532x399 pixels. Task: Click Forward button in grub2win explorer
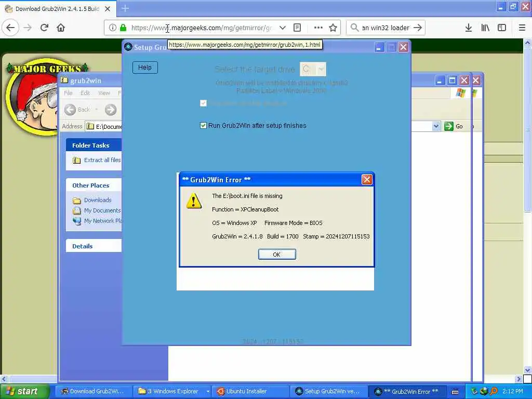click(x=111, y=110)
